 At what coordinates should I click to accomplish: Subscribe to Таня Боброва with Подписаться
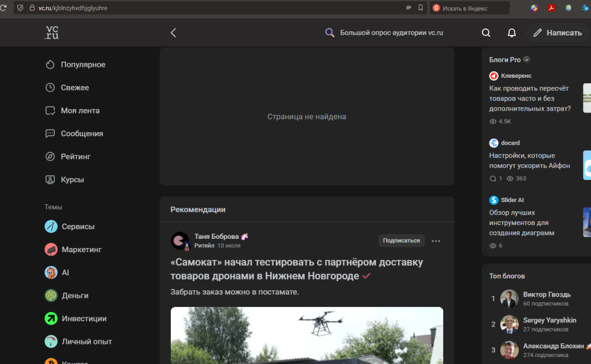click(x=401, y=241)
